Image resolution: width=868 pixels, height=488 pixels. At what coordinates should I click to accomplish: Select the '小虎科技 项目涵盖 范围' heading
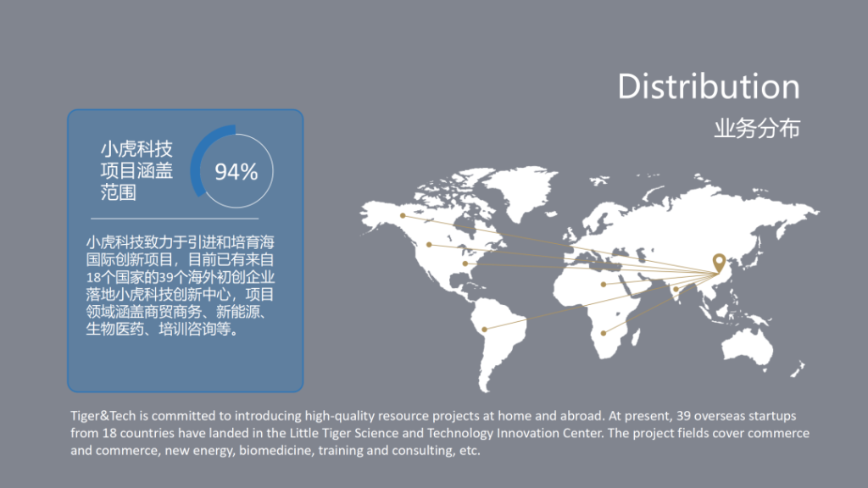pos(136,170)
